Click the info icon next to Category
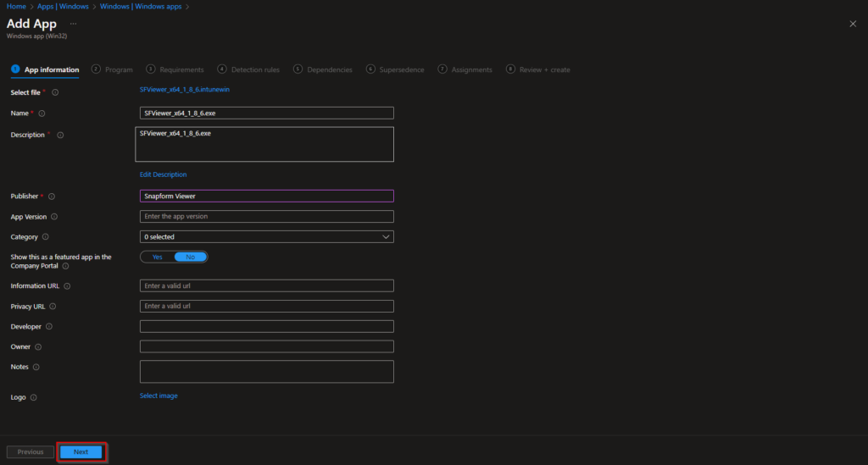Viewport: 868px width, 465px height. point(46,236)
